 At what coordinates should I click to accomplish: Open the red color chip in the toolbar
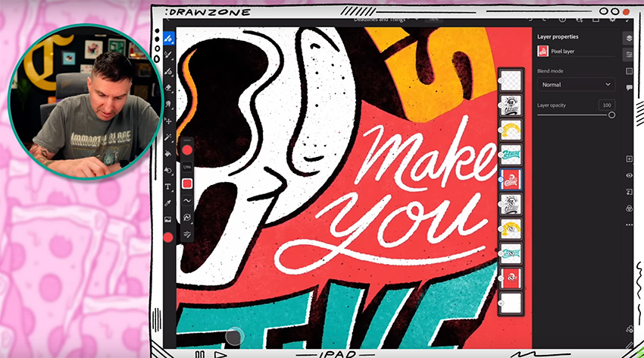168,237
